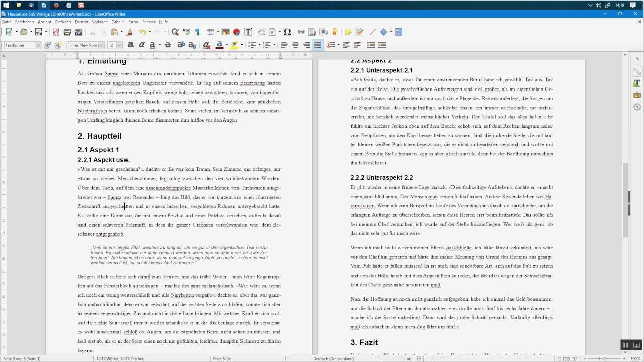
Task: Insert a hyperlink
Action: click(x=301, y=32)
